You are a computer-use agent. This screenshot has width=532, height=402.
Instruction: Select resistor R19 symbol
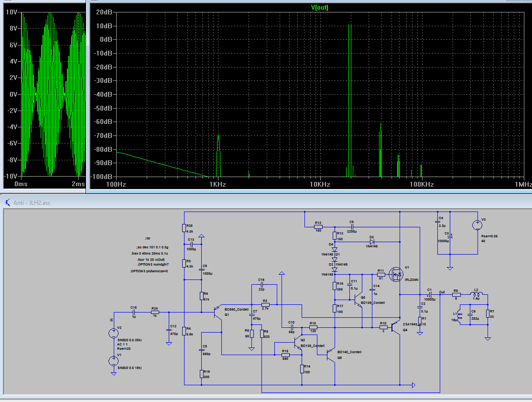coord(202,374)
